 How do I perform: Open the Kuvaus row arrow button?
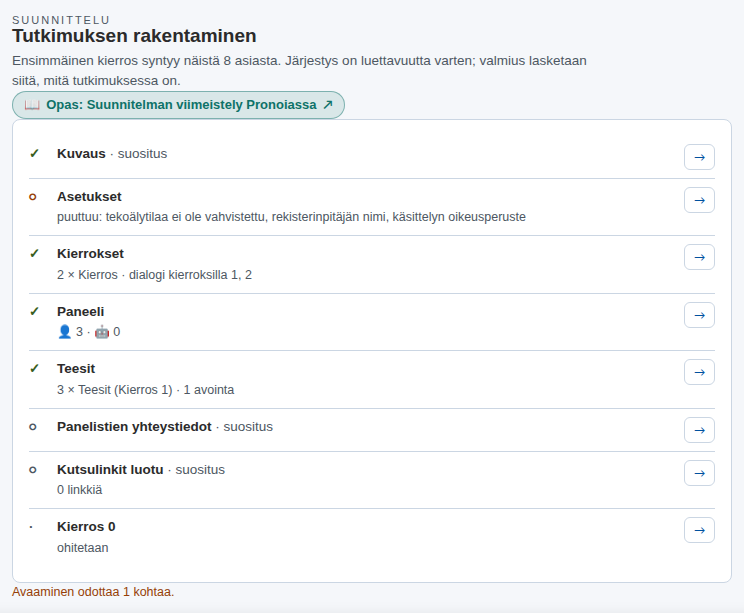pyautogui.click(x=699, y=157)
